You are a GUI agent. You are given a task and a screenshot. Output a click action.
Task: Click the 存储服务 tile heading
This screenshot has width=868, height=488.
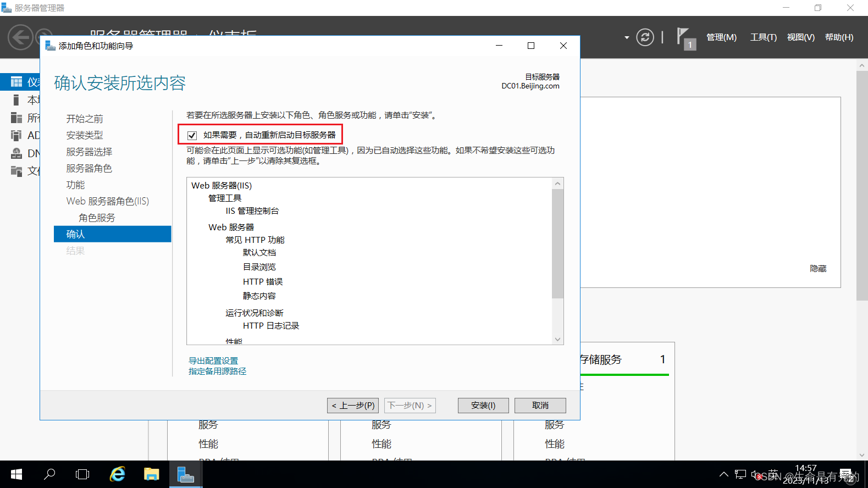coord(601,359)
